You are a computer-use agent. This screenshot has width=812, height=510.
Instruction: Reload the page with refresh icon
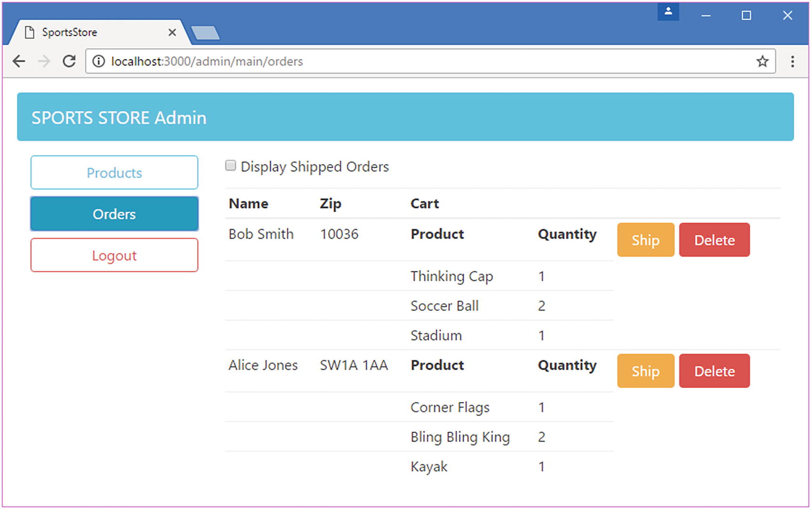tap(69, 61)
